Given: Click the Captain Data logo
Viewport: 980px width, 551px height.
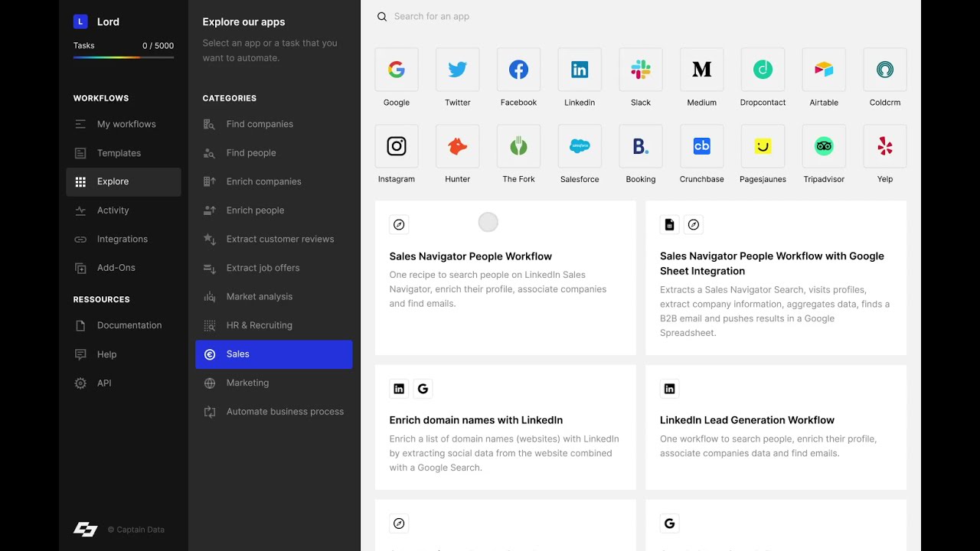Looking at the screenshot, I should pyautogui.click(x=85, y=530).
